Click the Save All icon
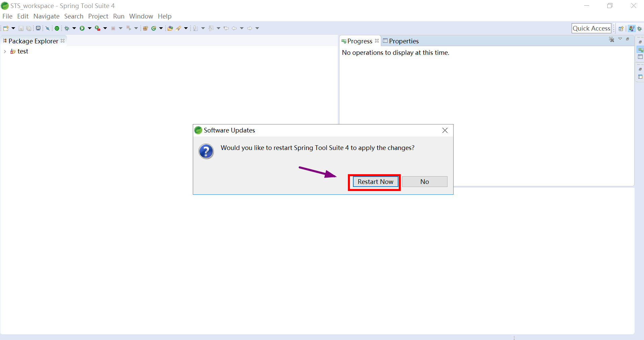The image size is (644, 340). coord(29,28)
